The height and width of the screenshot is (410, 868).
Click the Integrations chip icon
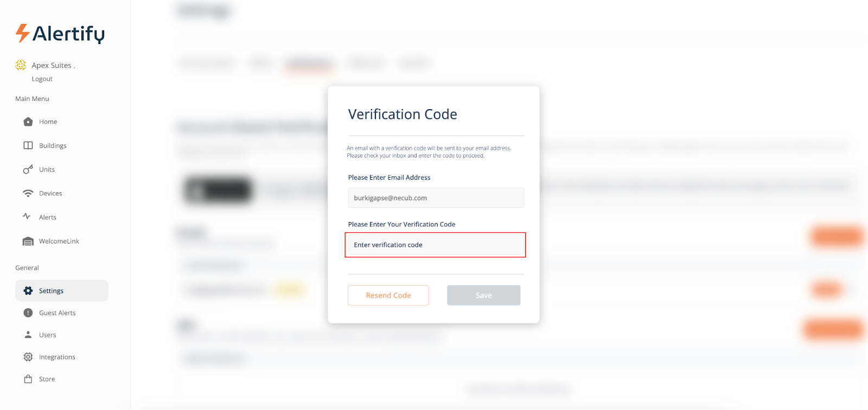pyautogui.click(x=28, y=357)
